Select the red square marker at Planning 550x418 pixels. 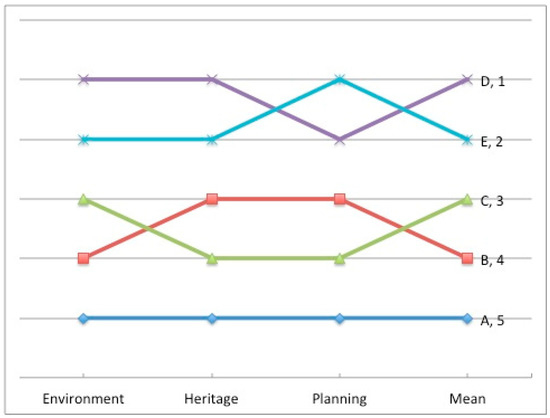[340, 199]
